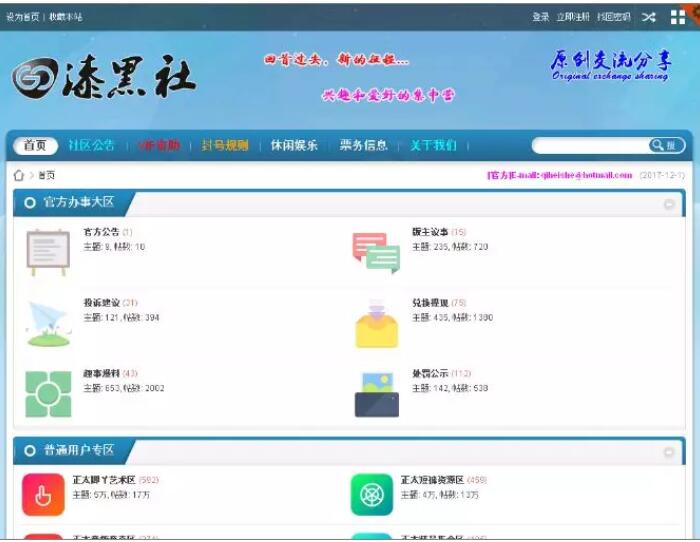Open the four-square grid icon at top right
The width and height of the screenshot is (700, 542).
pyautogui.click(x=678, y=17)
